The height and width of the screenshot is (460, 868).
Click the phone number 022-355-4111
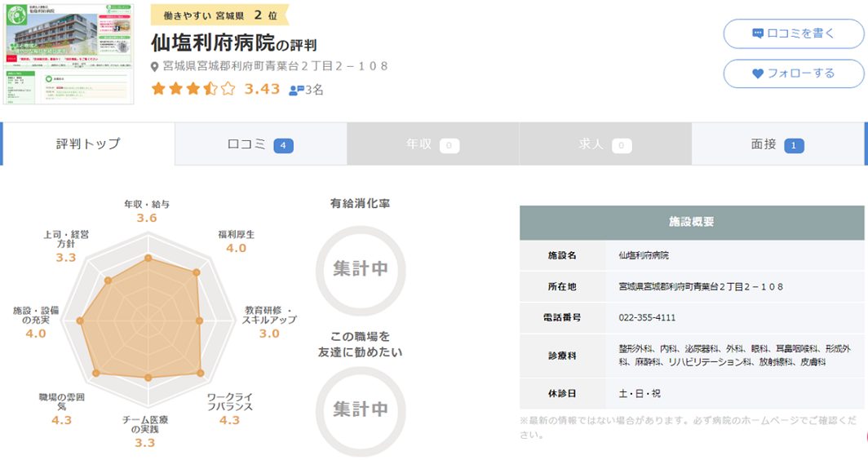click(647, 318)
